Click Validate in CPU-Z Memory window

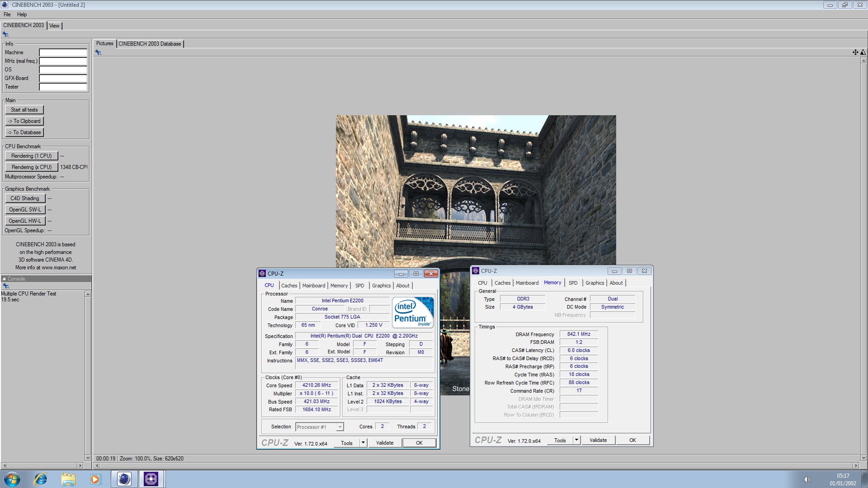(x=598, y=440)
